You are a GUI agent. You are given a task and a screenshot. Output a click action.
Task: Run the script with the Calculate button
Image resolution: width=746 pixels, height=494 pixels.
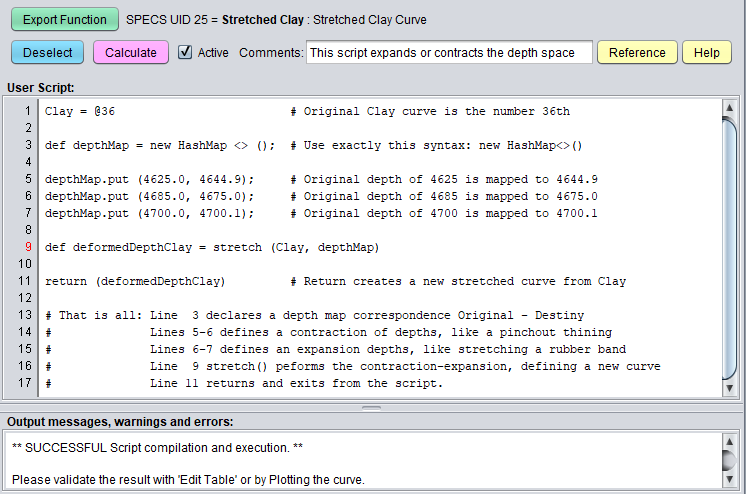131,52
